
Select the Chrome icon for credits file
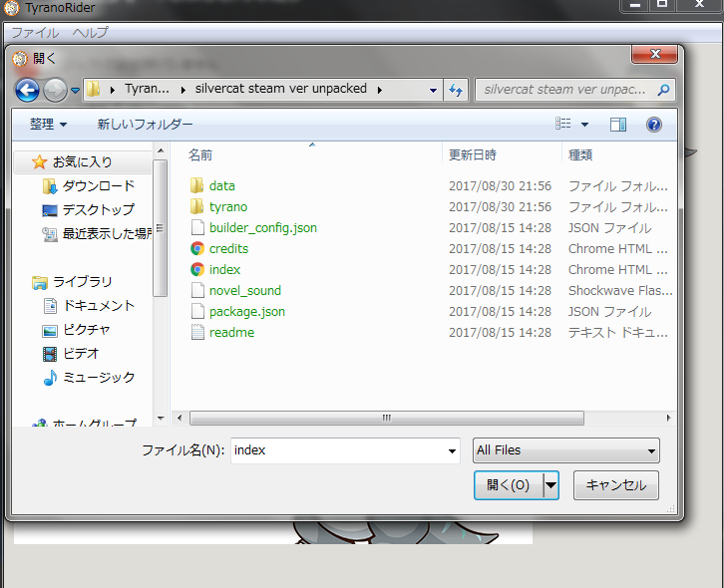(x=197, y=248)
